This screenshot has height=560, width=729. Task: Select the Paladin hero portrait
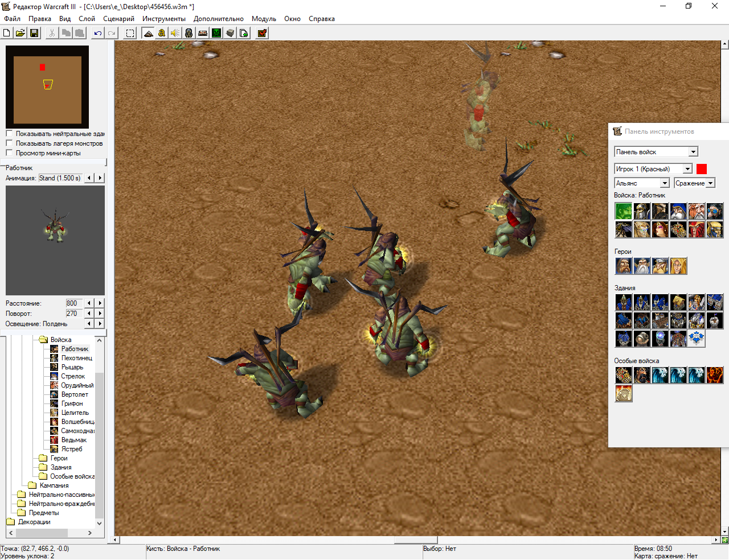624,266
